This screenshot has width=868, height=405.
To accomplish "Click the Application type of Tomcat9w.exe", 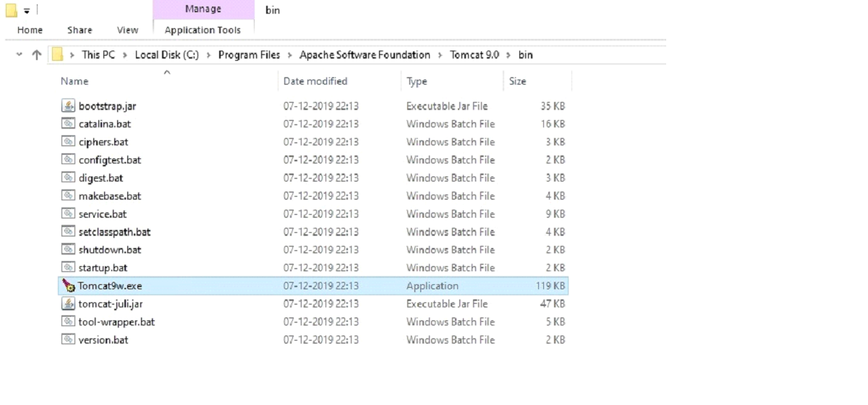I will pyautogui.click(x=433, y=286).
